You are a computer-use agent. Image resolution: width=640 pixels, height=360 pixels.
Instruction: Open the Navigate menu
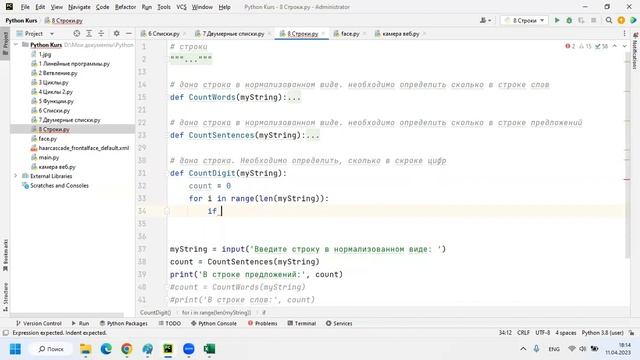click(79, 7)
